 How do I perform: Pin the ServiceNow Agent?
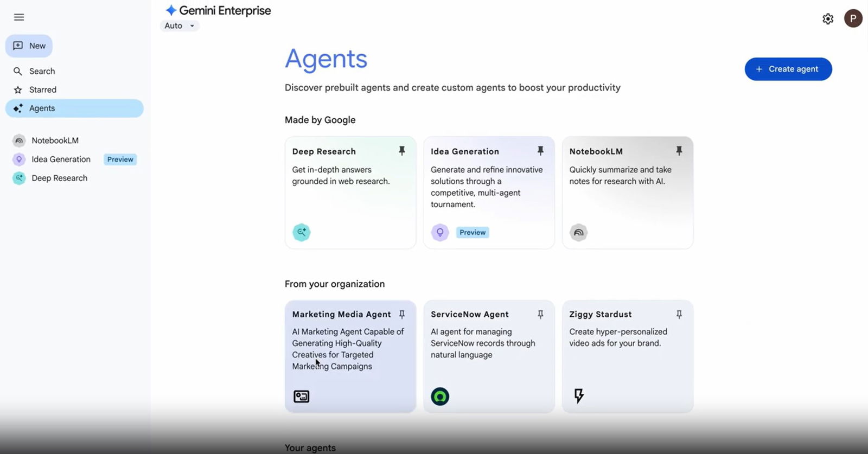coord(540,315)
